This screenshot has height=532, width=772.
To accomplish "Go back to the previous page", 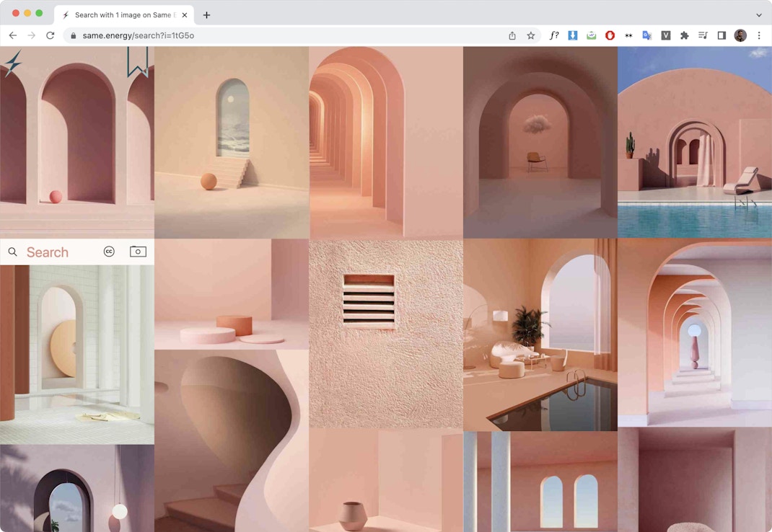I will pyautogui.click(x=13, y=35).
